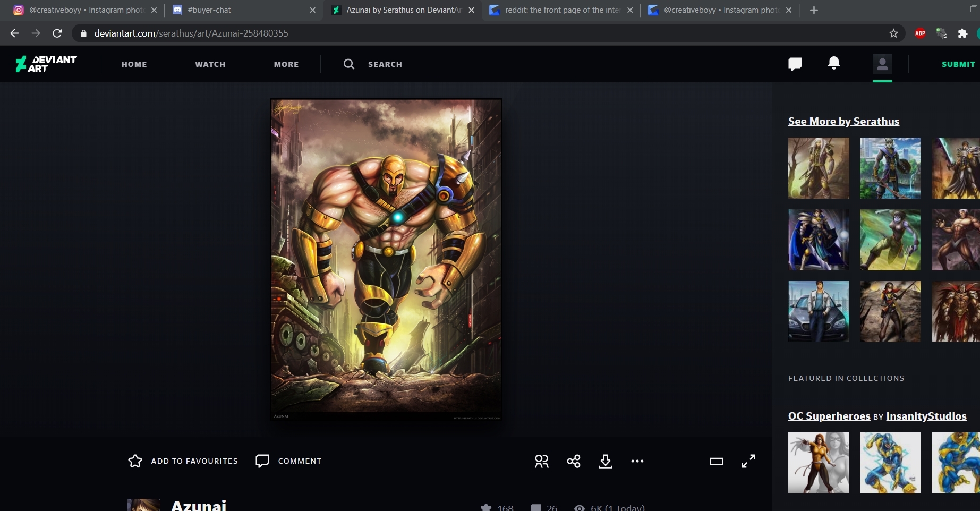
Task: Open a new browser tab
Action: [x=814, y=10]
